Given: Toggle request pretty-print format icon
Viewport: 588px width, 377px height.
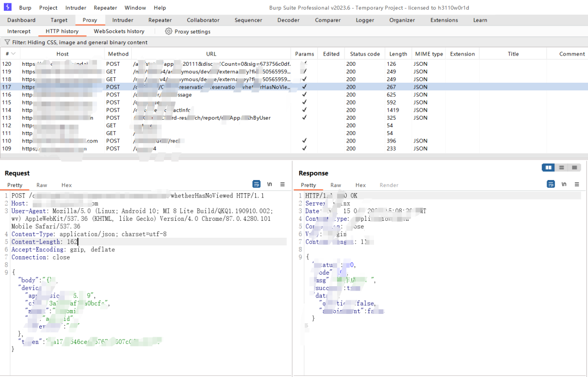Looking at the screenshot, I should tap(256, 184).
